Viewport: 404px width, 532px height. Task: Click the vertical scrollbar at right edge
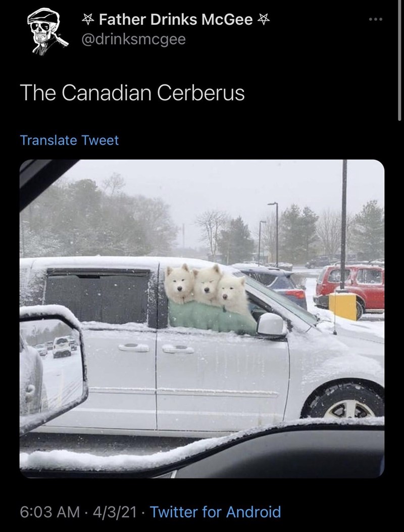[399, 61]
